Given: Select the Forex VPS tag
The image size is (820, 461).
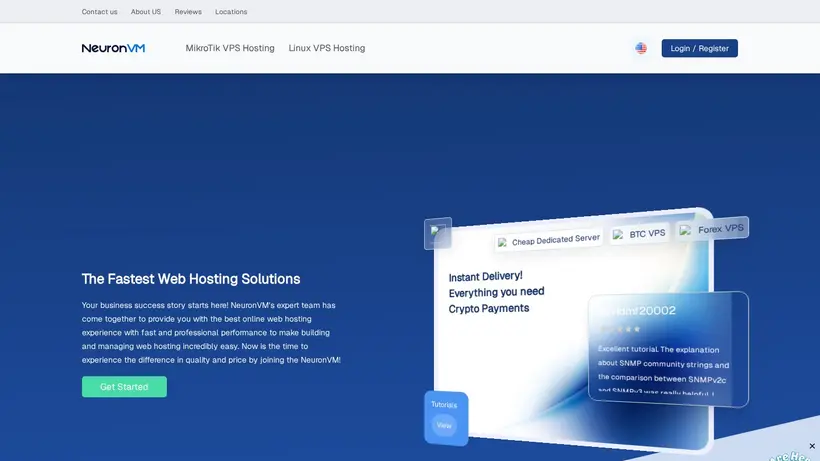Looking at the screenshot, I should (x=712, y=229).
